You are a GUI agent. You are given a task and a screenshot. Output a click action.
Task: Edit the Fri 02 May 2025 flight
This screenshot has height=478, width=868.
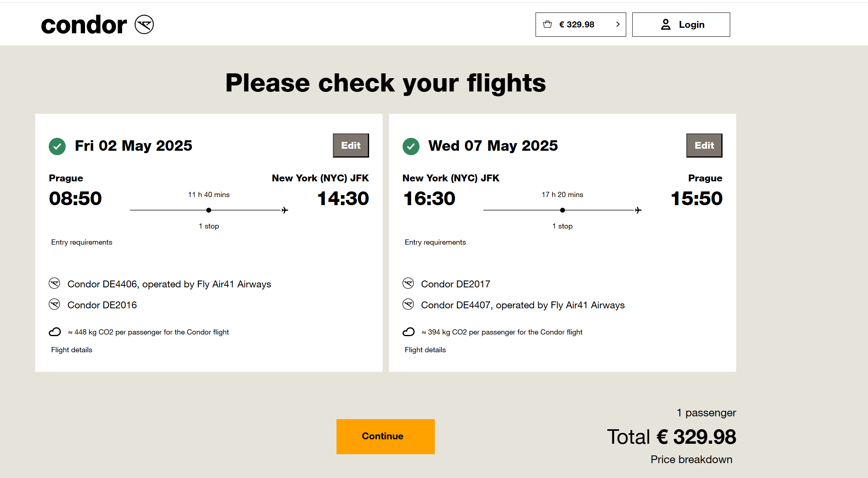(351, 145)
